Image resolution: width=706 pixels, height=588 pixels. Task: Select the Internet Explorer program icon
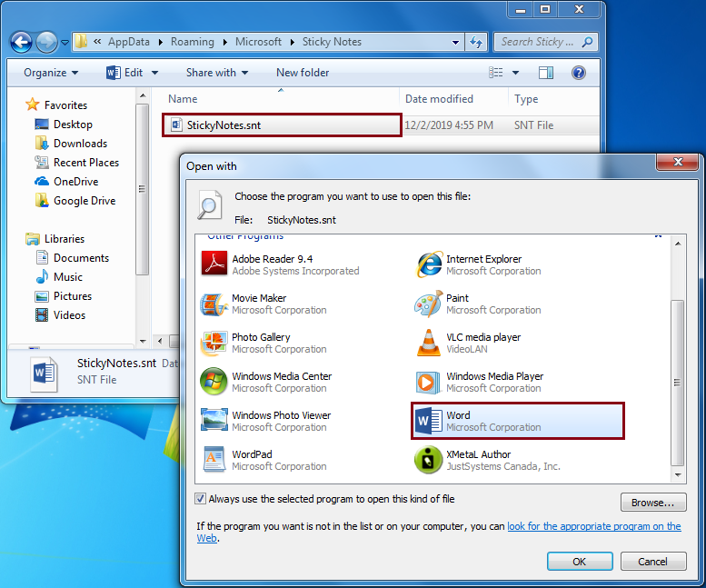pos(429,264)
